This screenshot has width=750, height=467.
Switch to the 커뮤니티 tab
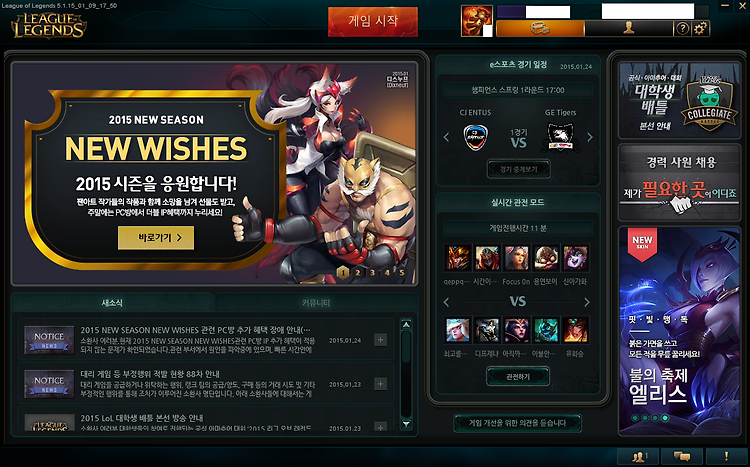(316, 303)
